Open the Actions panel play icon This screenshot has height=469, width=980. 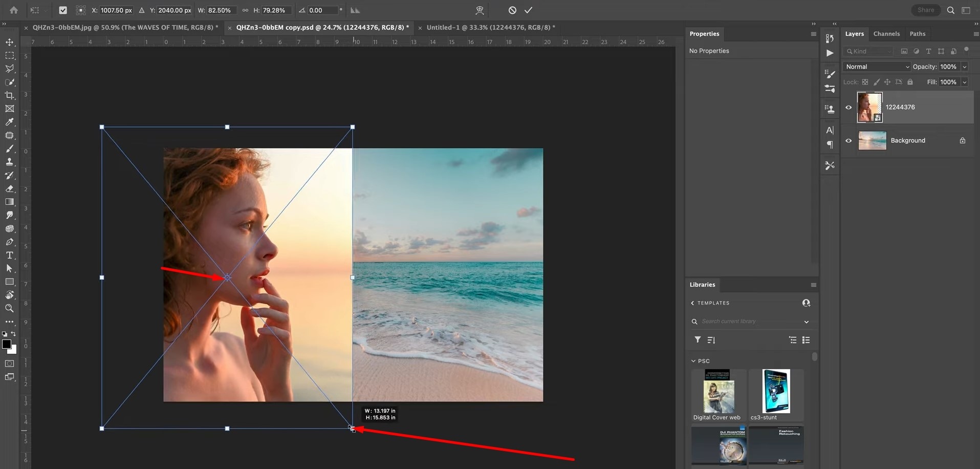tap(830, 53)
